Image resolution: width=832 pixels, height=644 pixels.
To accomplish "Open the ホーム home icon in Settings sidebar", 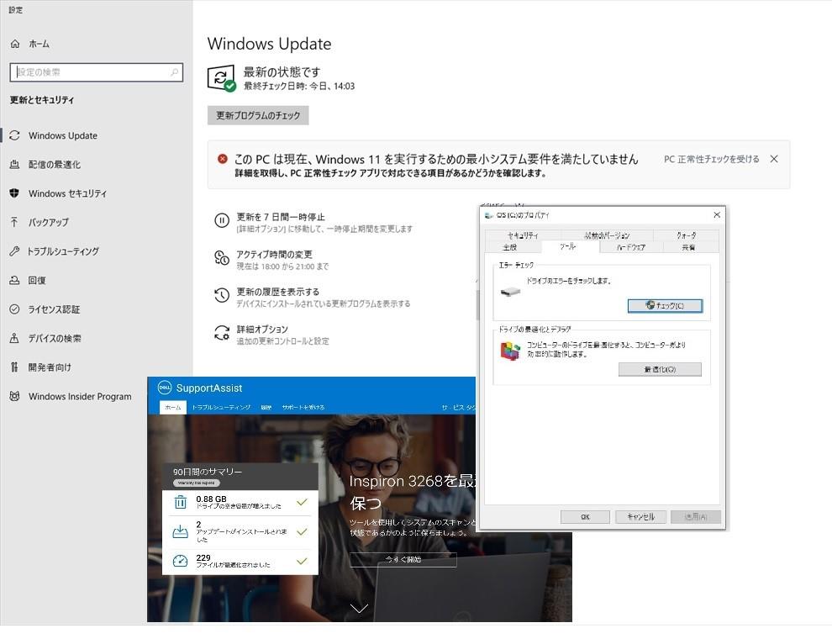I will tap(15, 44).
